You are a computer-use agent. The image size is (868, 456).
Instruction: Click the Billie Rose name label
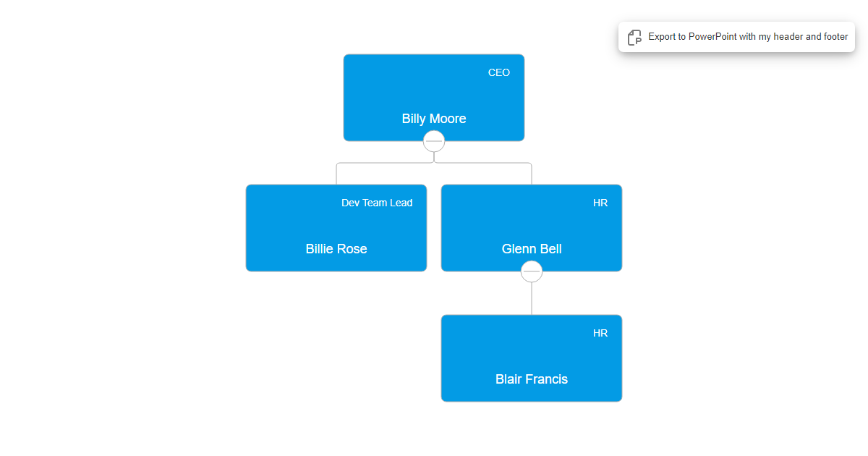(336, 248)
